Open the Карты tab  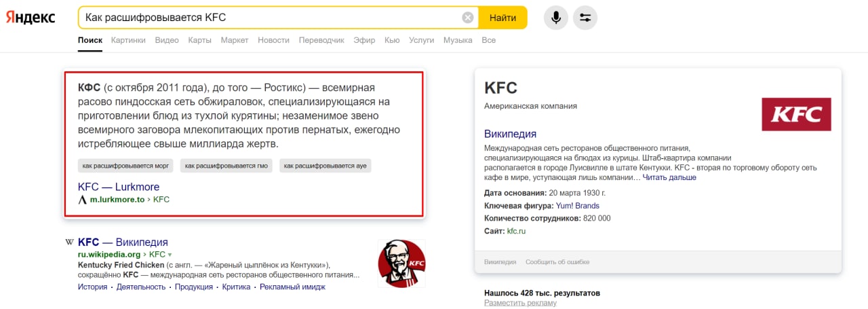tap(199, 40)
